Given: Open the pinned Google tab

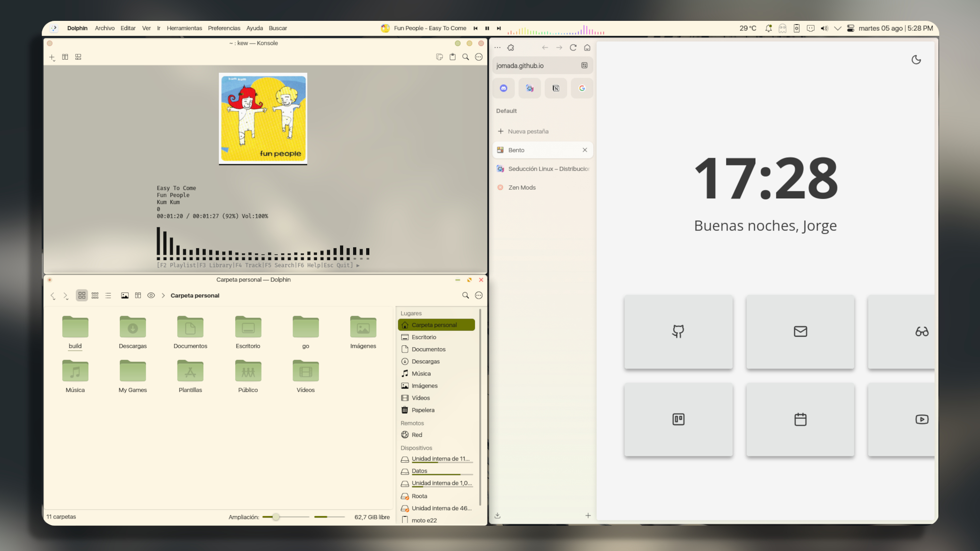Looking at the screenshot, I should click(x=582, y=88).
